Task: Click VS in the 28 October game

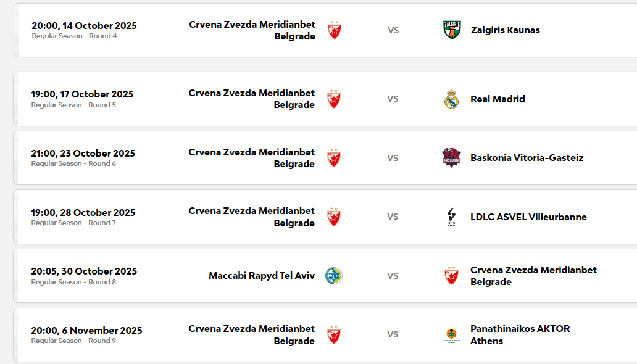Action: (393, 217)
